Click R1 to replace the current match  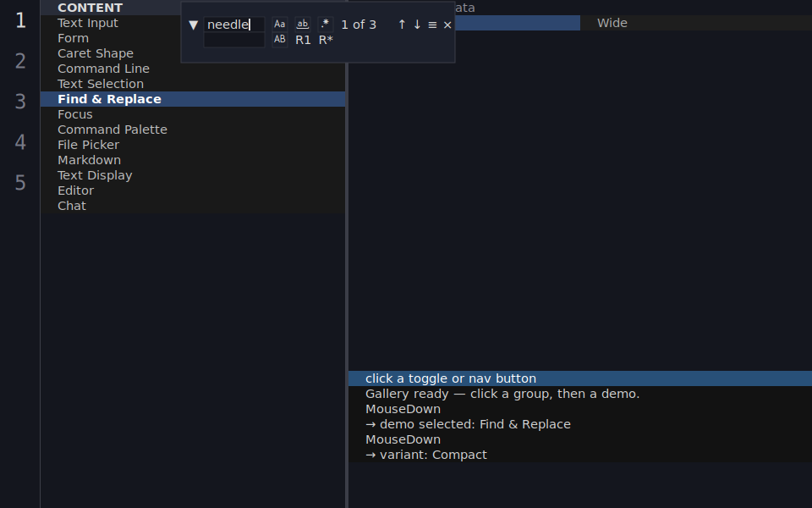303,40
